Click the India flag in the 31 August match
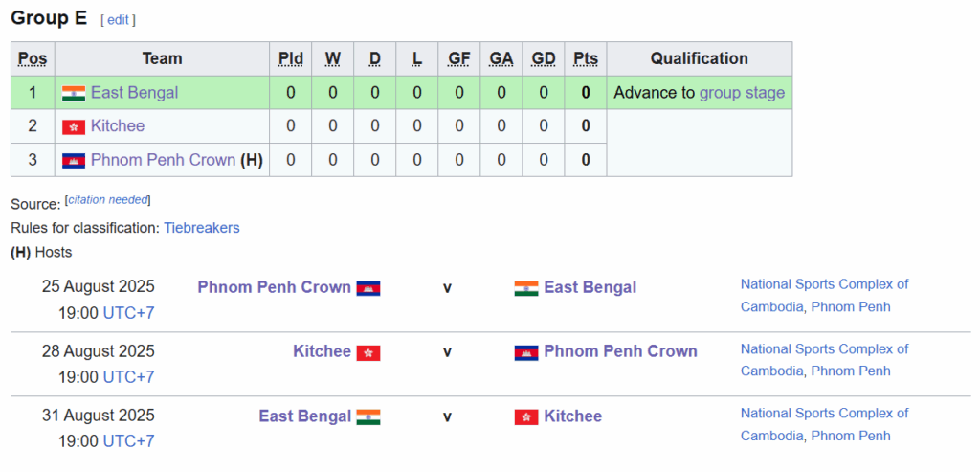 368,417
